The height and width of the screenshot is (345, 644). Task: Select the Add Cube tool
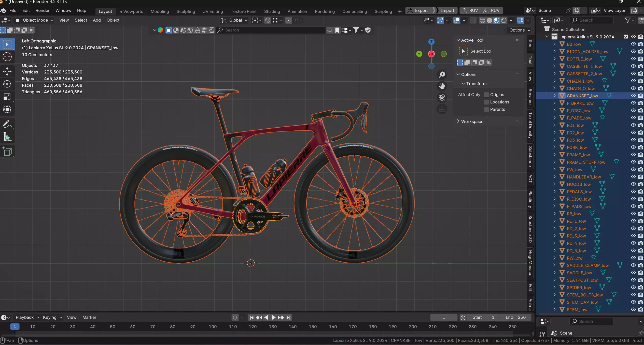pyautogui.click(x=7, y=152)
